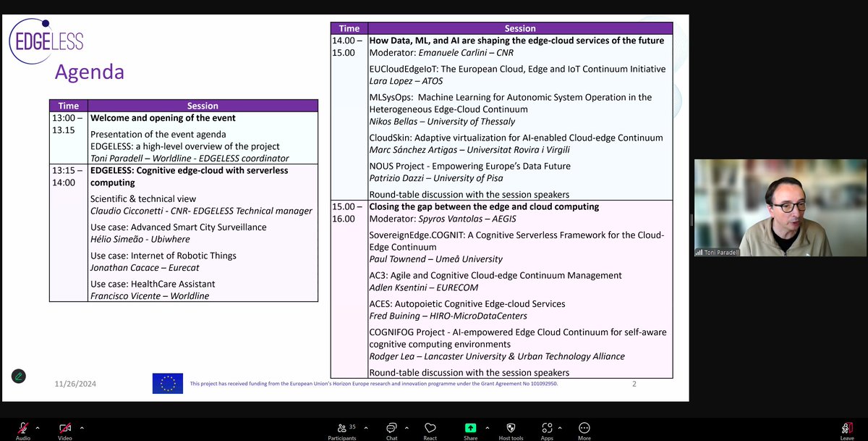
Task: Open the Chat panel
Action: tap(391, 430)
